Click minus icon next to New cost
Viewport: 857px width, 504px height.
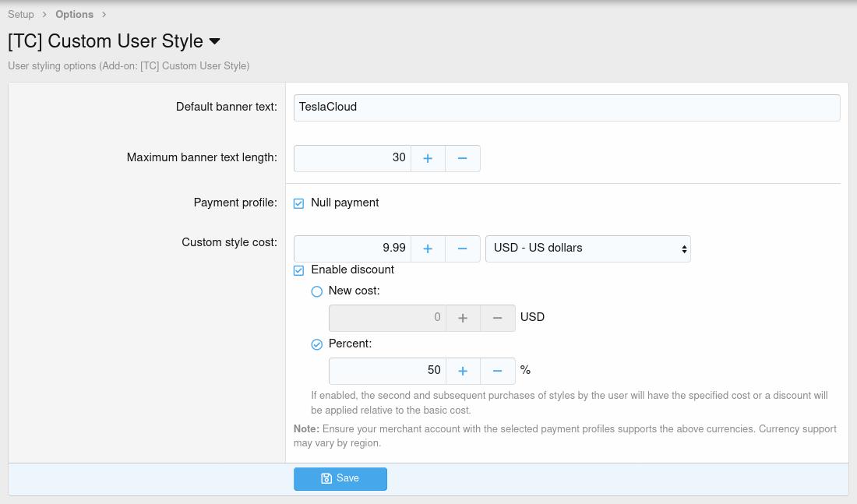coord(497,318)
